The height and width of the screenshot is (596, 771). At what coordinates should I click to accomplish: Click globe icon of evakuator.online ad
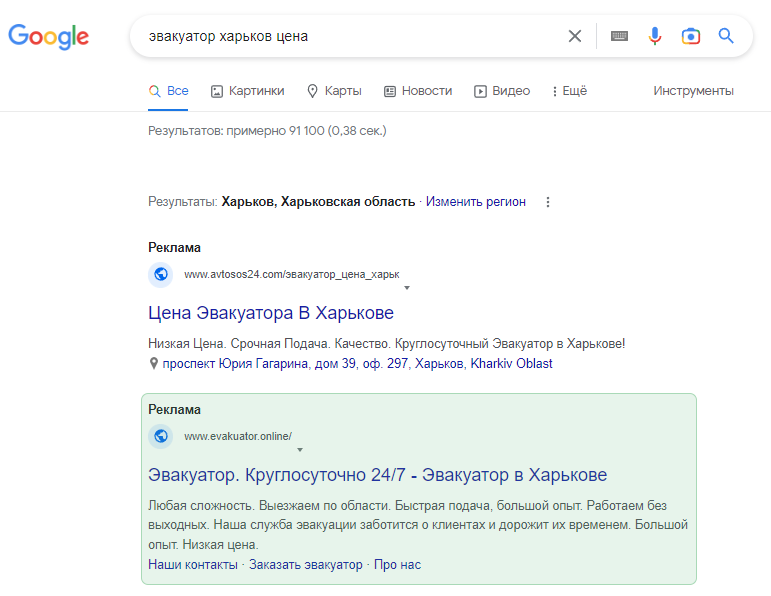pos(161,436)
